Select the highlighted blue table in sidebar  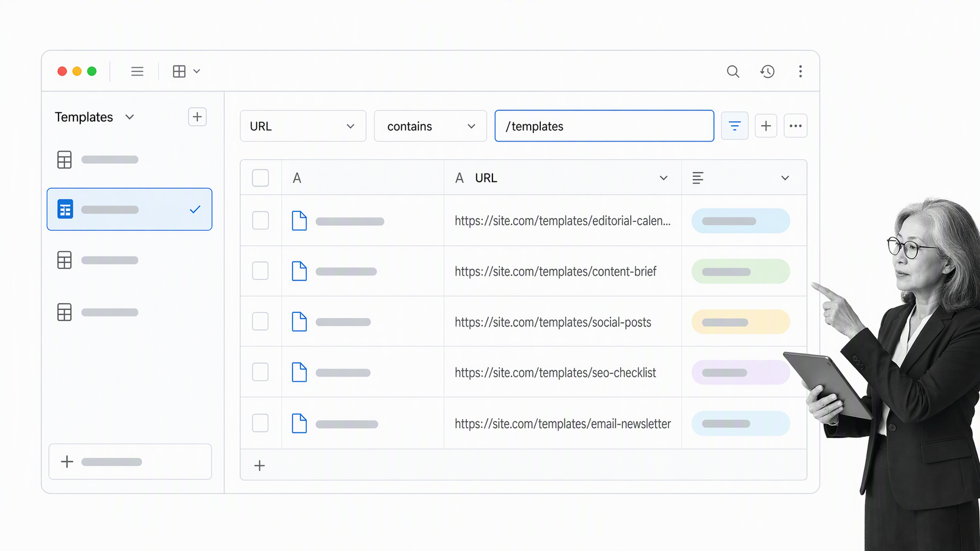pos(129,209)
